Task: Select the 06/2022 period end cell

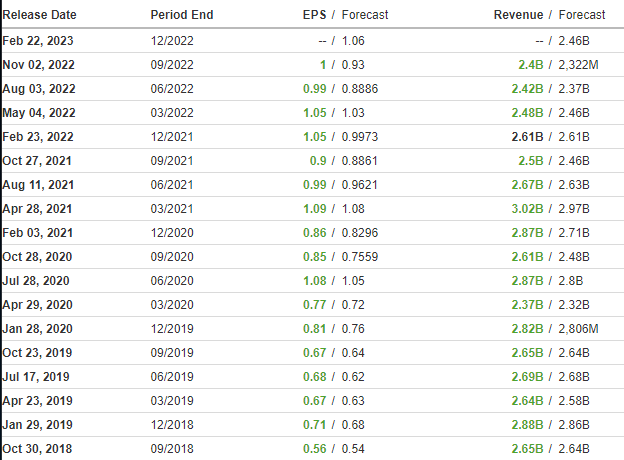Action: [172, 89]
